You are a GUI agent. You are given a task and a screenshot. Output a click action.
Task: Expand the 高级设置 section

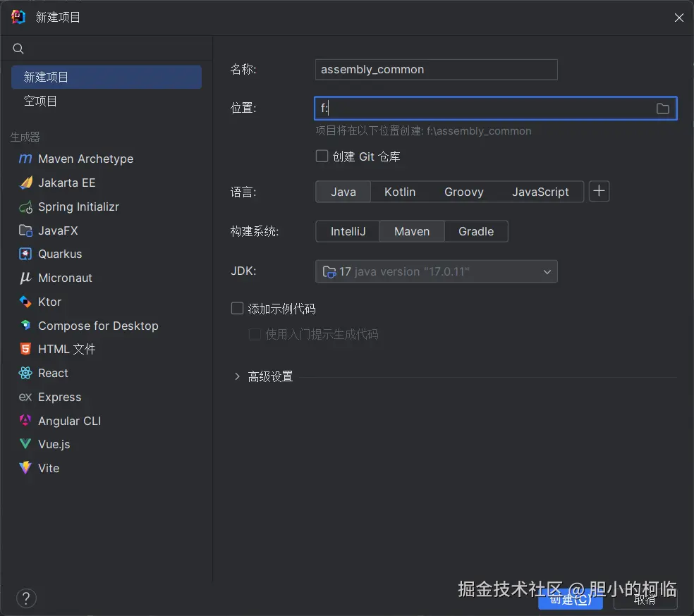pos(237,376)
